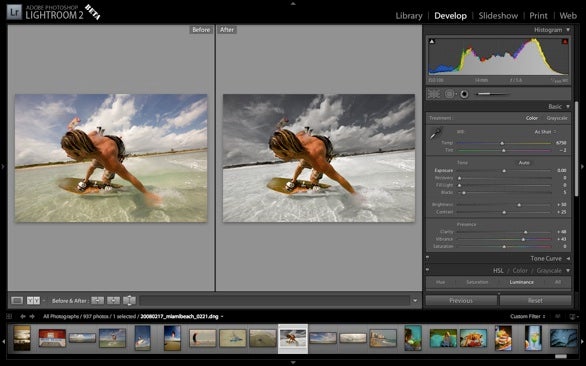Click the 20080217_miamibeach_0221.dng filename
This screenshot has width=586, height=366.
pyautogui.click(x=179, y=317)
